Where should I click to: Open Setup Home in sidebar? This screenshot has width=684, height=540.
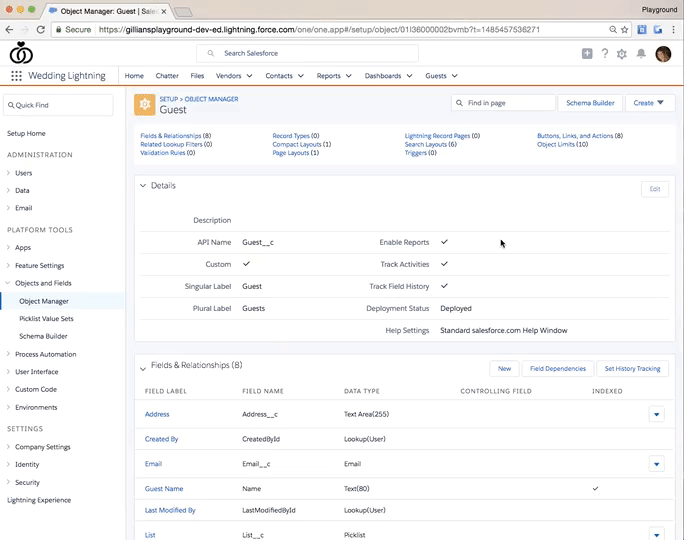coord(26,133)
